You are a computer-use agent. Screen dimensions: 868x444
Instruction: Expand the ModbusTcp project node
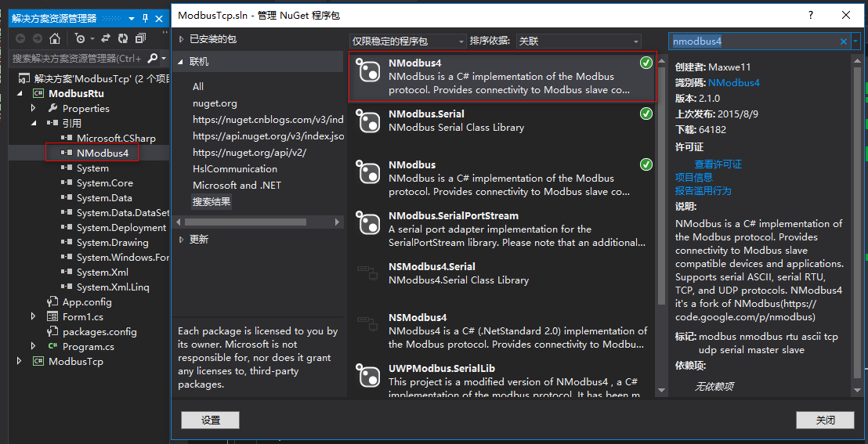click(x=20, y=362)
